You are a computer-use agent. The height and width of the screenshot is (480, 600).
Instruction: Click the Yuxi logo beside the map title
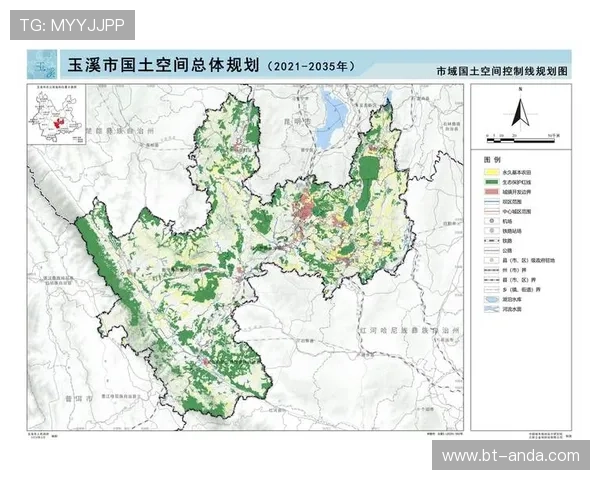(x=42, y=67)
